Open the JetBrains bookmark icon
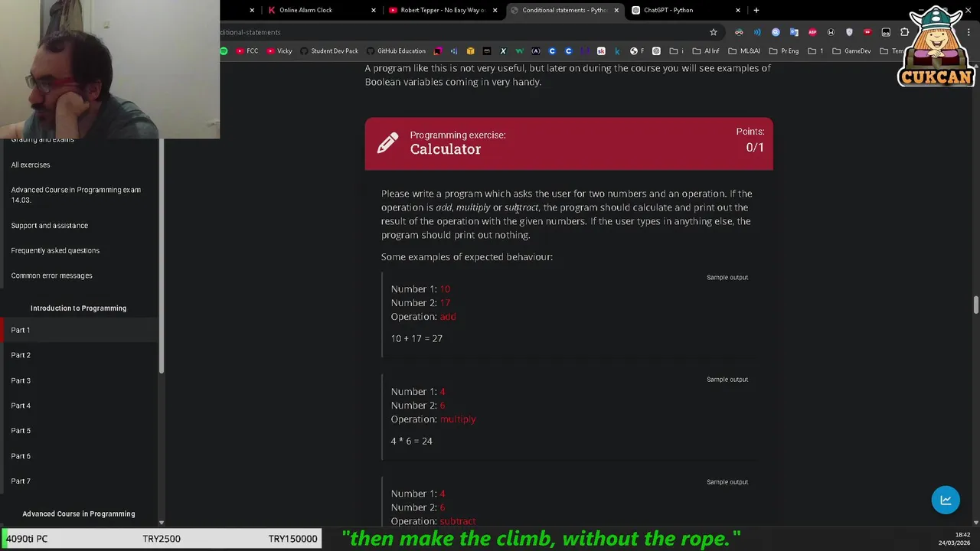 [x=438, y=51]
